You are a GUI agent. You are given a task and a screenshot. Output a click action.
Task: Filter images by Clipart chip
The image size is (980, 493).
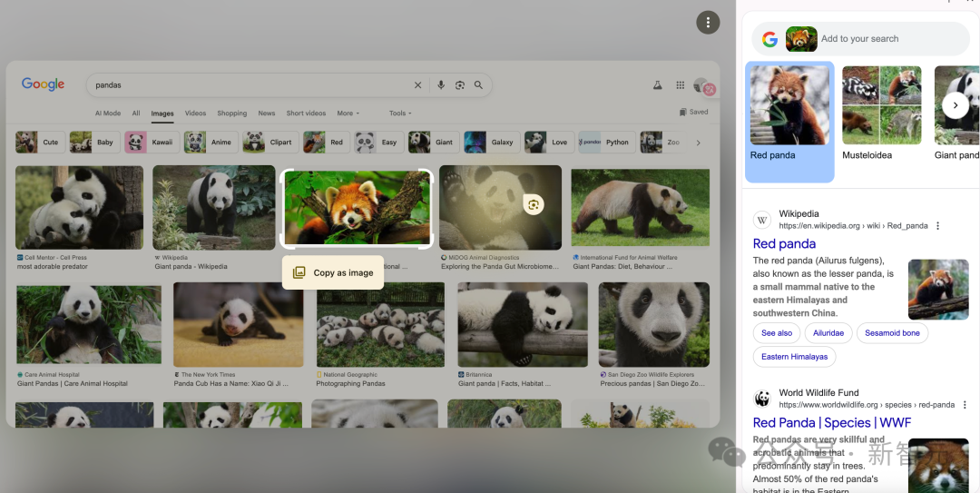[270, 142]
